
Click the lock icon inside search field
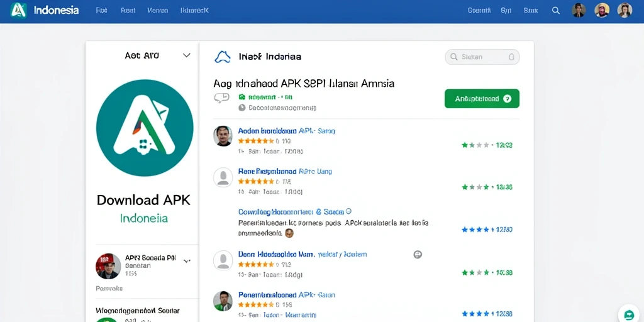[511, 57]
